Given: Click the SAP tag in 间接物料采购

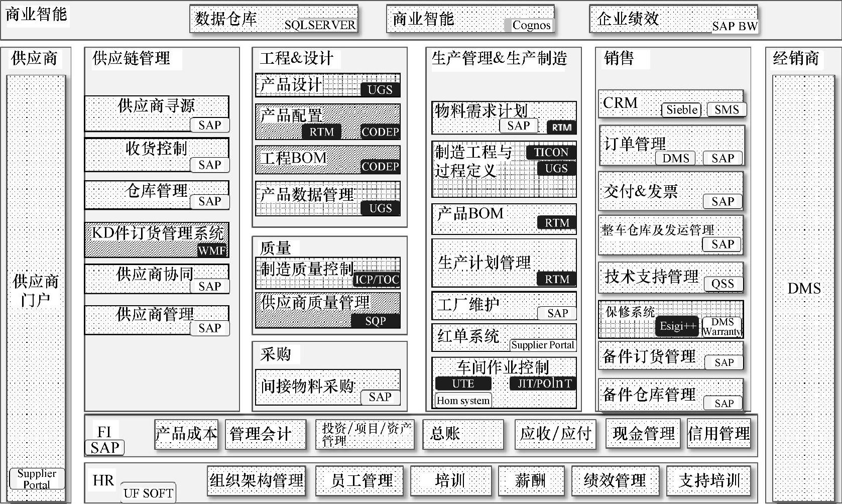Looking at the screenshot, I should (x=380, y=397).
